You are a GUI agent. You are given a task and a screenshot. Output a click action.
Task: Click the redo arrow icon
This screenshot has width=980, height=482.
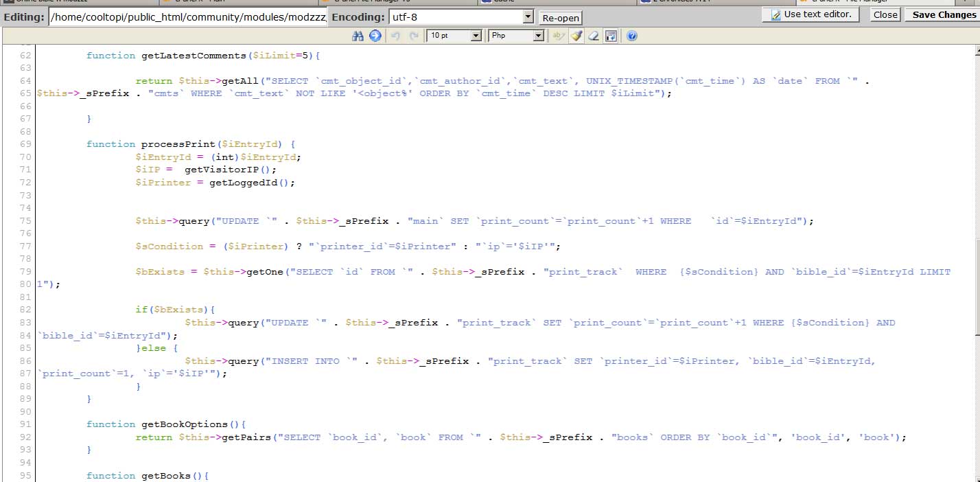[413, 36]
